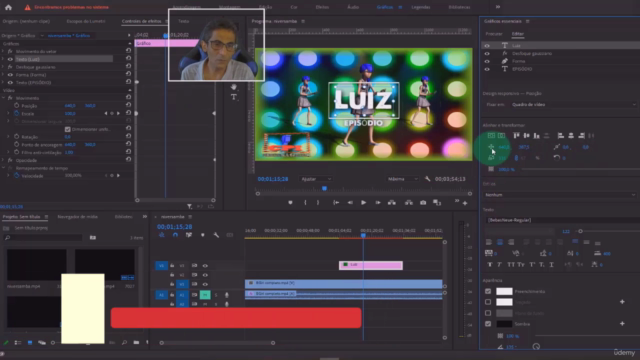Hide the Desfoque gaussiano layer
Viewport: 640px width, 360px height.
tap(487, 53)
